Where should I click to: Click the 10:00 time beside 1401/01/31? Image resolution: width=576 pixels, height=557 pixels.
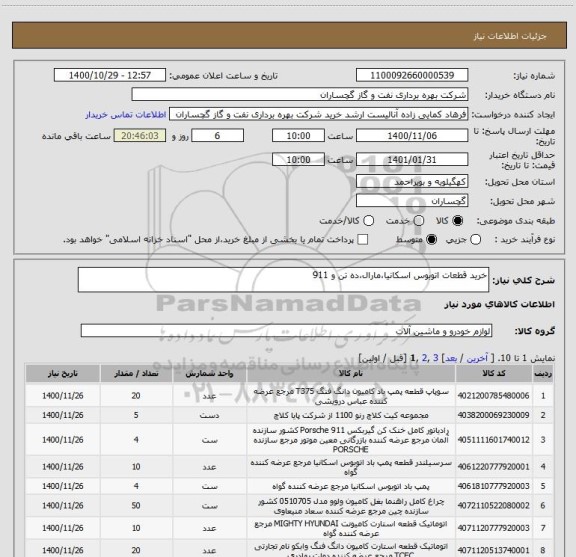(x=298, y=159)
